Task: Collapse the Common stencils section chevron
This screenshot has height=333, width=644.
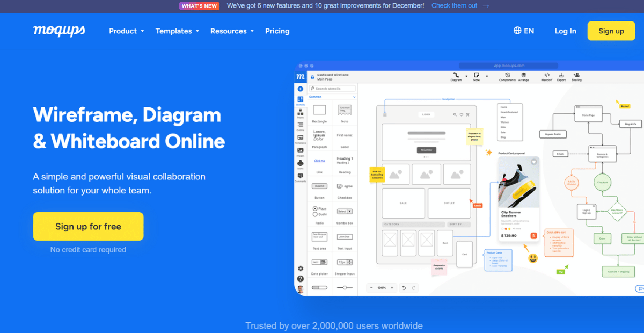Action: (354, 97)
